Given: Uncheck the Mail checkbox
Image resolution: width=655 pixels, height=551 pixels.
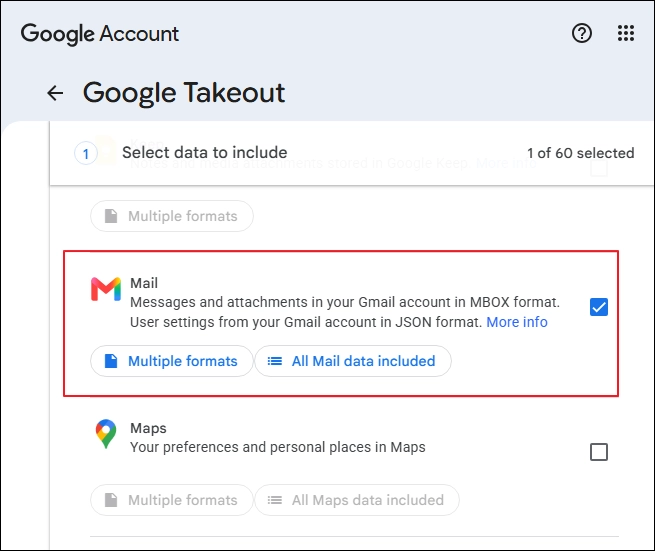Looking at the screenshot, I should click(x=599, y=307).
